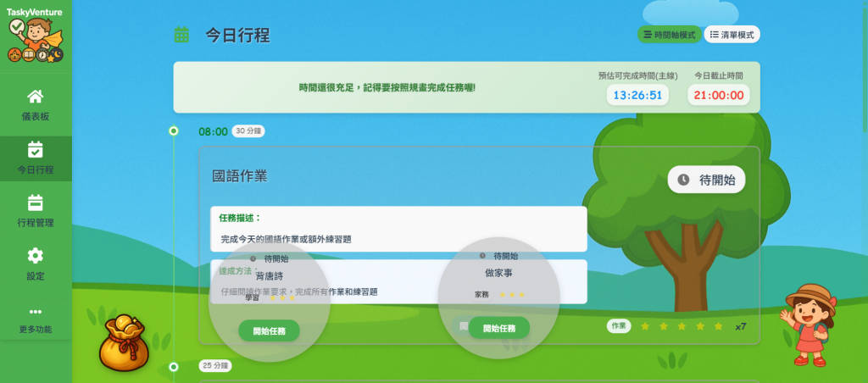Screen dimensions: 868x383
Task: Start the 做家事 task
Action: (499, 328)
